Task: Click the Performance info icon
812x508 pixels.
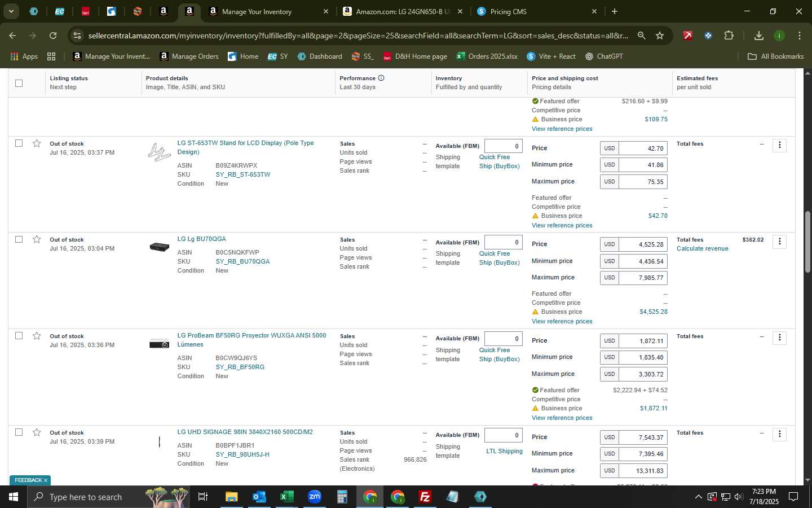Action: coord(381,78)
